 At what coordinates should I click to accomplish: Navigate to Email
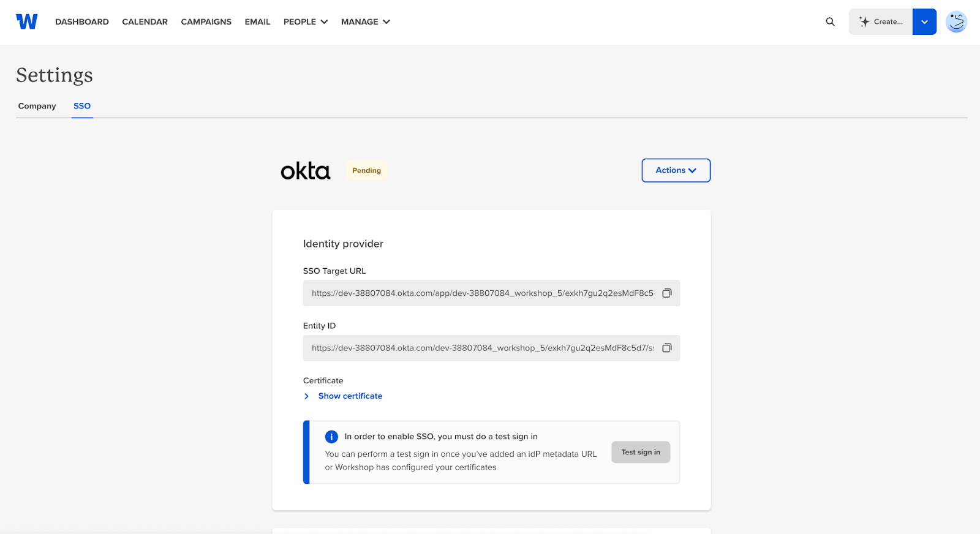click(257, 21)
